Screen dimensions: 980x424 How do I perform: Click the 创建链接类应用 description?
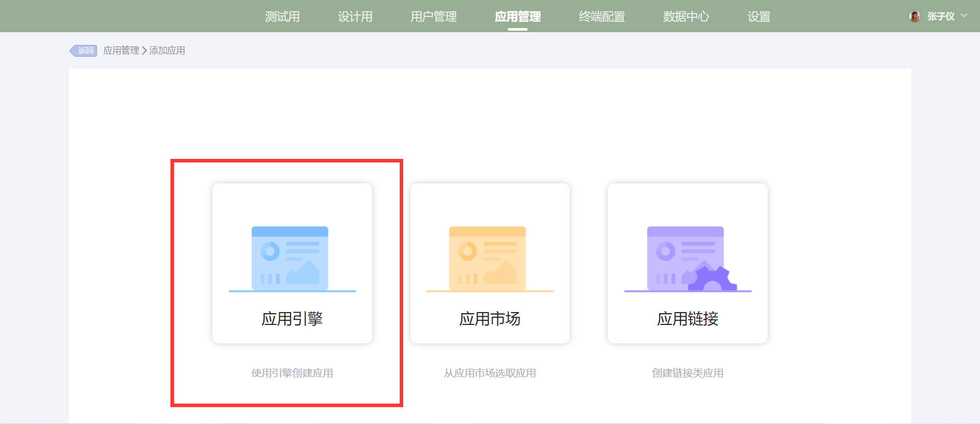point(688,373)
